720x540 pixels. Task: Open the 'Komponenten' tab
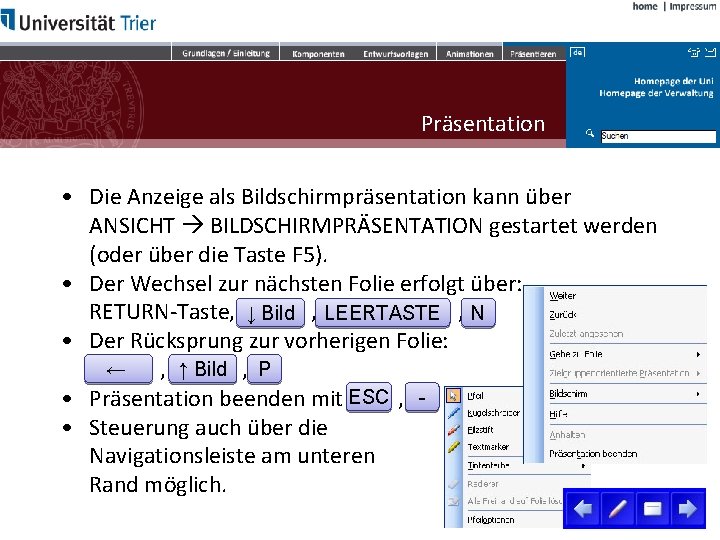tap(318, 54)
